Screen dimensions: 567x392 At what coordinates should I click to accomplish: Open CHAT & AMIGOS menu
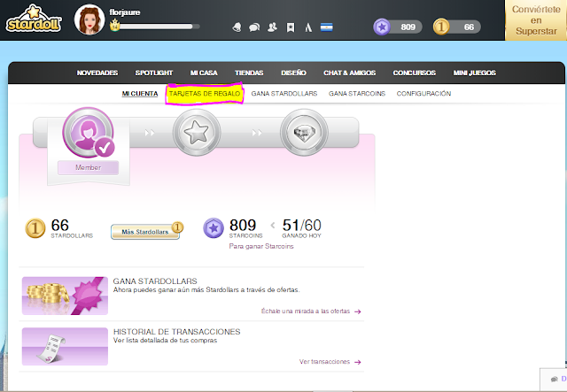click(350, 73)
